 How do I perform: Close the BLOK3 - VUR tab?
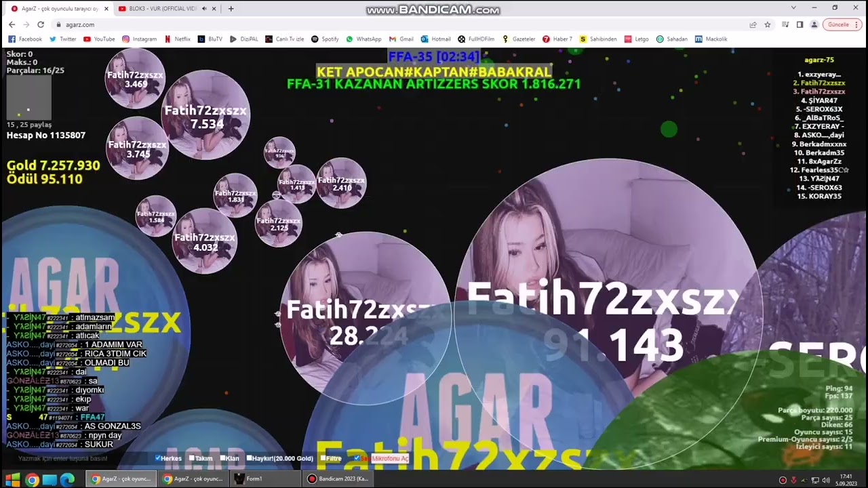[x=214, y=9]
